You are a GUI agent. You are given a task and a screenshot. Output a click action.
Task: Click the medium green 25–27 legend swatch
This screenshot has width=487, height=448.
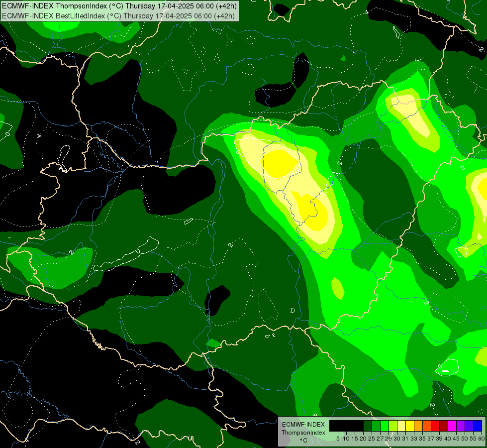(x=376, y=426)
